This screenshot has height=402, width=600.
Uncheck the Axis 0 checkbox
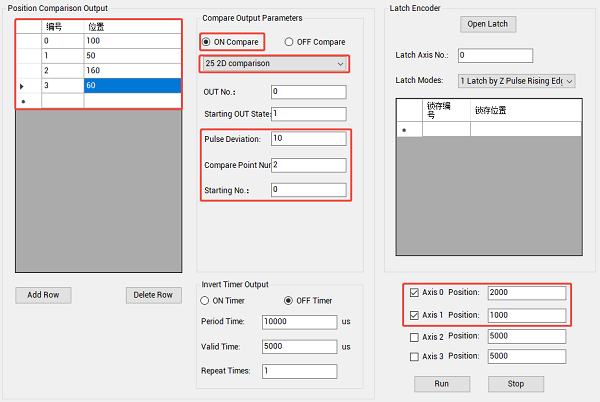coord(415,293)
